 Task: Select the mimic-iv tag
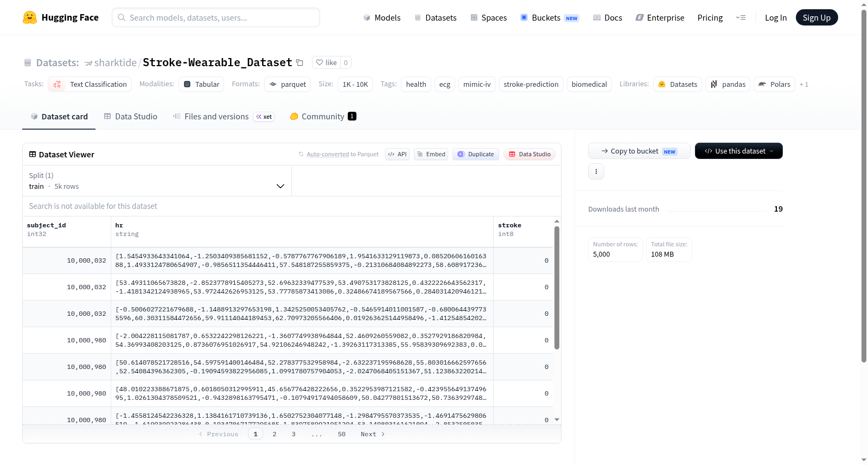click(477, 84)
